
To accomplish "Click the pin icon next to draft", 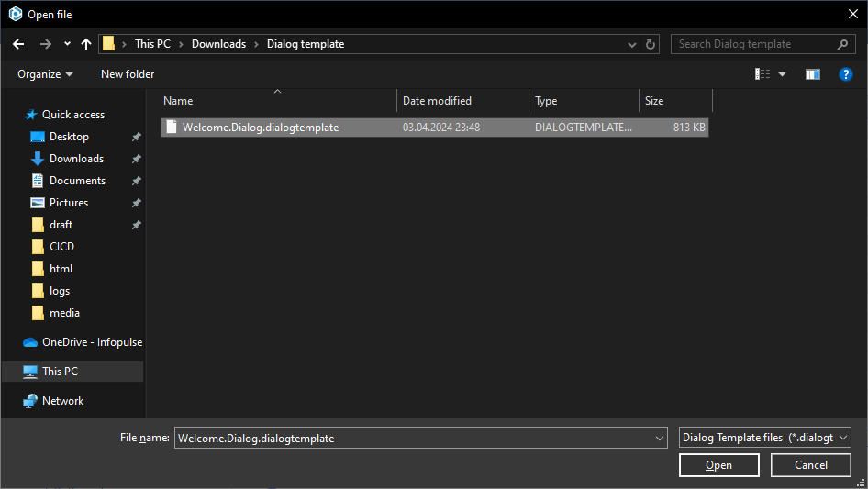I will click(136, 225).
